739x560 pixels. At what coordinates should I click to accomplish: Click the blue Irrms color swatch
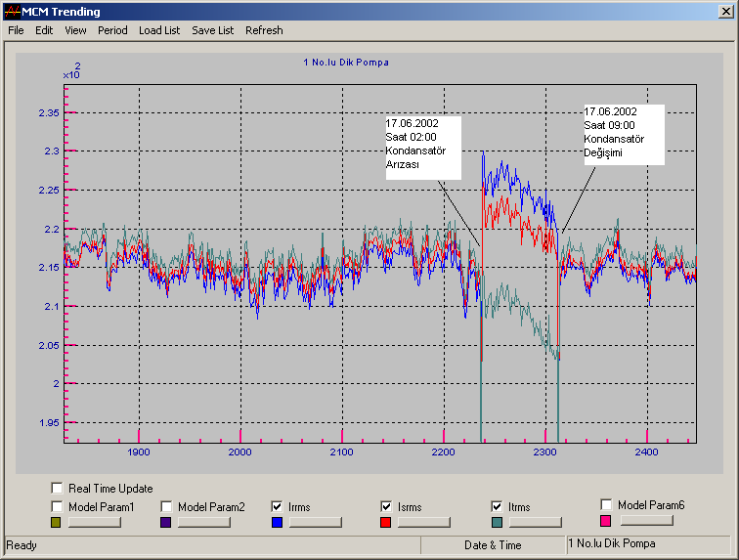[278, 523]
